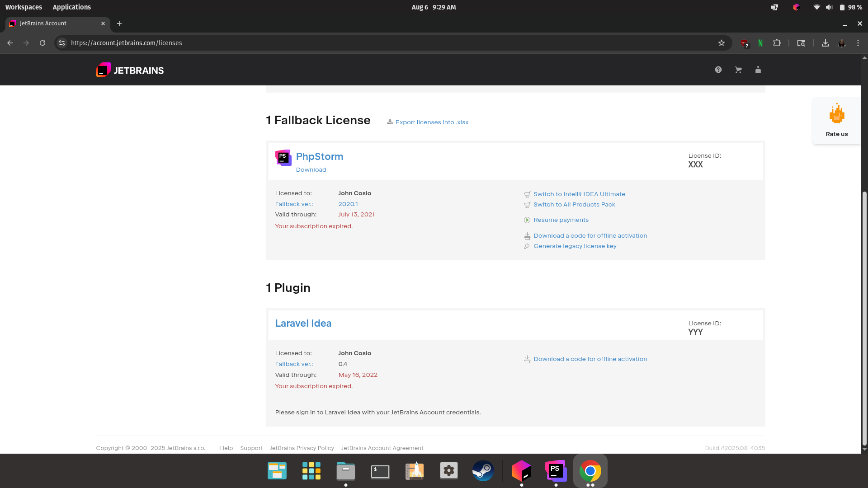Click the browser profile avatar icon
Screen dimensions: 868x488
pyautogui.click(x=842, y=43)
